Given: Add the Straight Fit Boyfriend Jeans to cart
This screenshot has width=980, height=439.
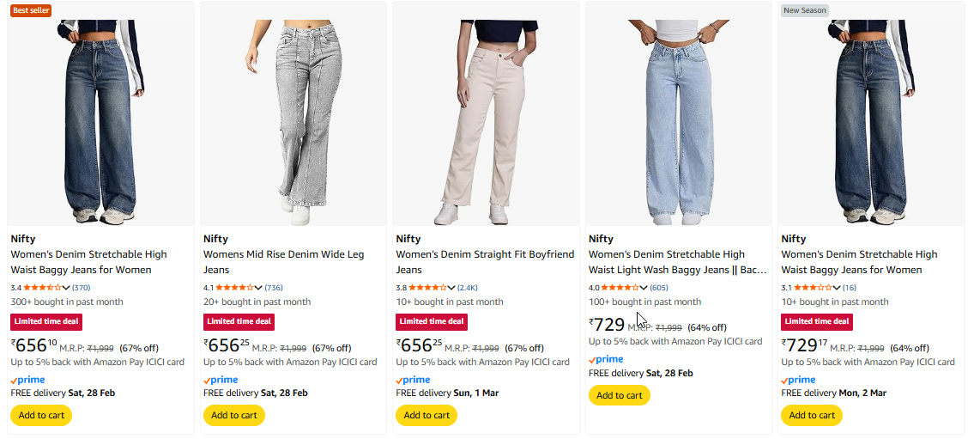Looking at the screenshot, I should click(426, 415).
